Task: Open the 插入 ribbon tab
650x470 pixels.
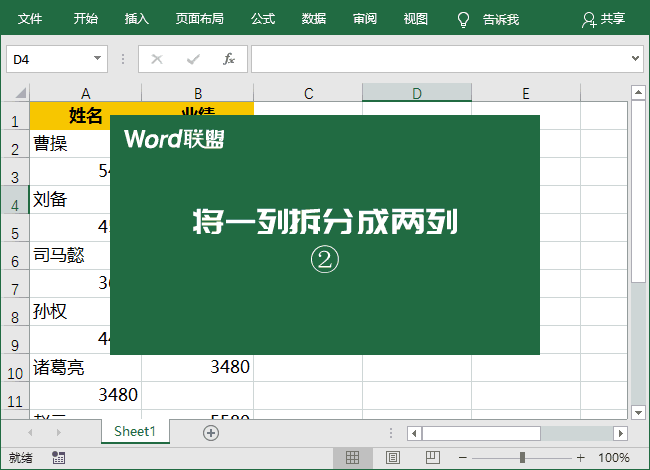Action: (136, 19)
